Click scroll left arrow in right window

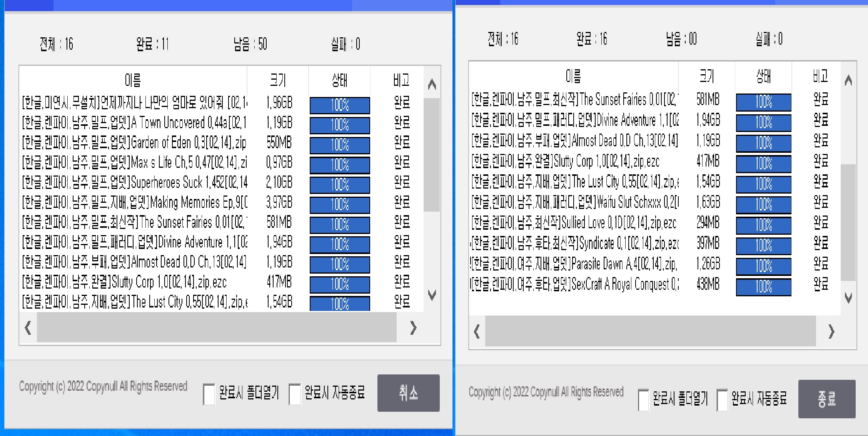(x=477, y=331)
